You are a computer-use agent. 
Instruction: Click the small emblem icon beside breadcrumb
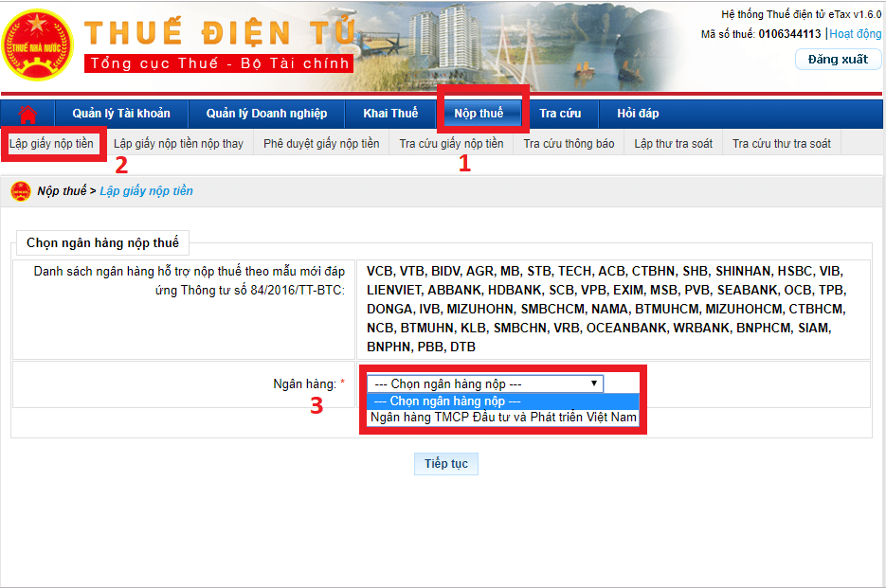pyautogui.click(x=20, y=191)
